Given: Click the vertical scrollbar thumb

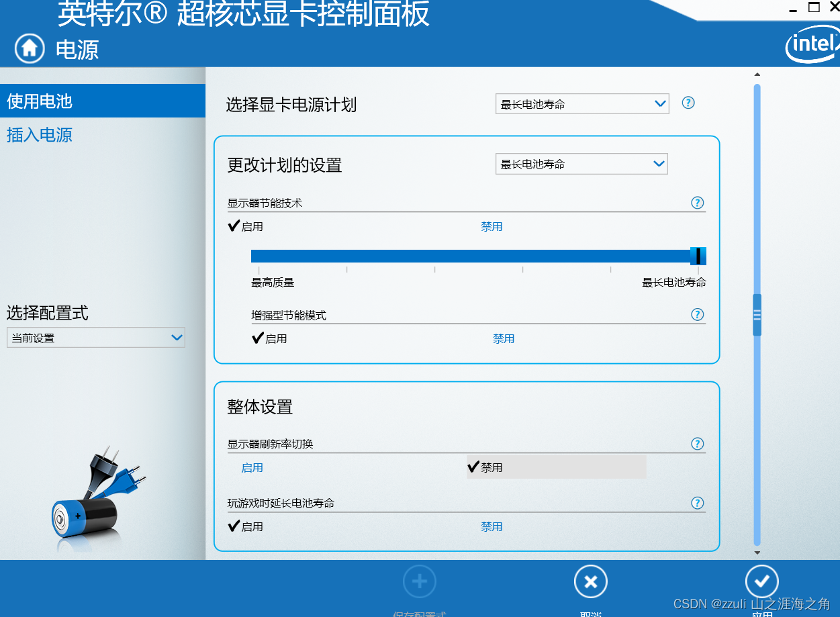Looking at the screenshot, I should click(757, 314).
